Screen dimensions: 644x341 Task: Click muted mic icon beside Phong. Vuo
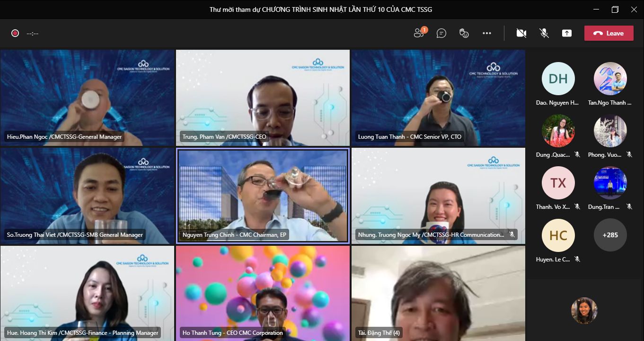629,154
